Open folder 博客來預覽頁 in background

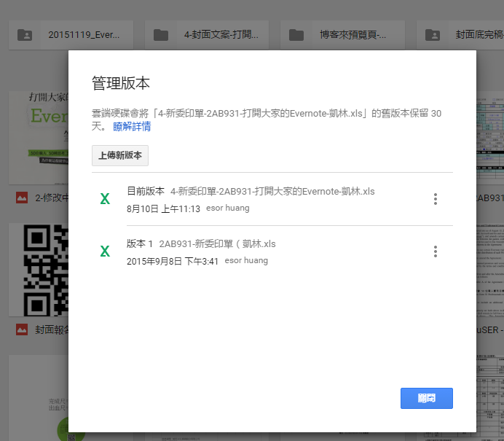pyautogui.click(x=342, y=35)
